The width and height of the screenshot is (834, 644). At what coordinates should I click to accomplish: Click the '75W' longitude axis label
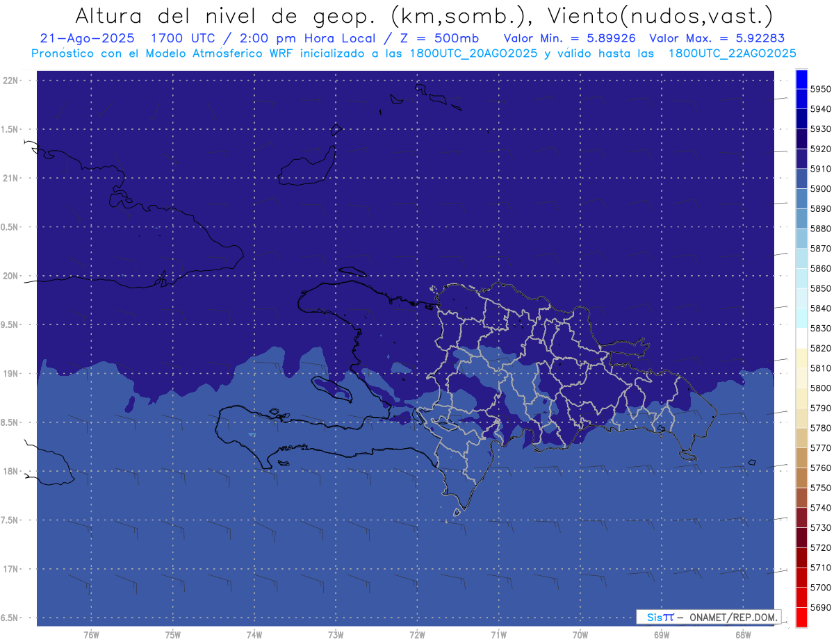pyautogui.click(x=173, y=634)
